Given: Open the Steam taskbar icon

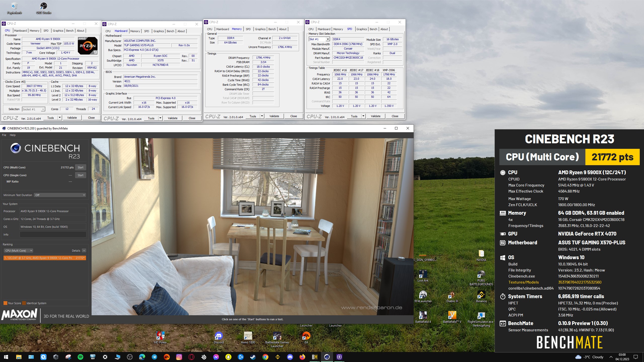Looking at the screenshot, I should click(253, 357).
